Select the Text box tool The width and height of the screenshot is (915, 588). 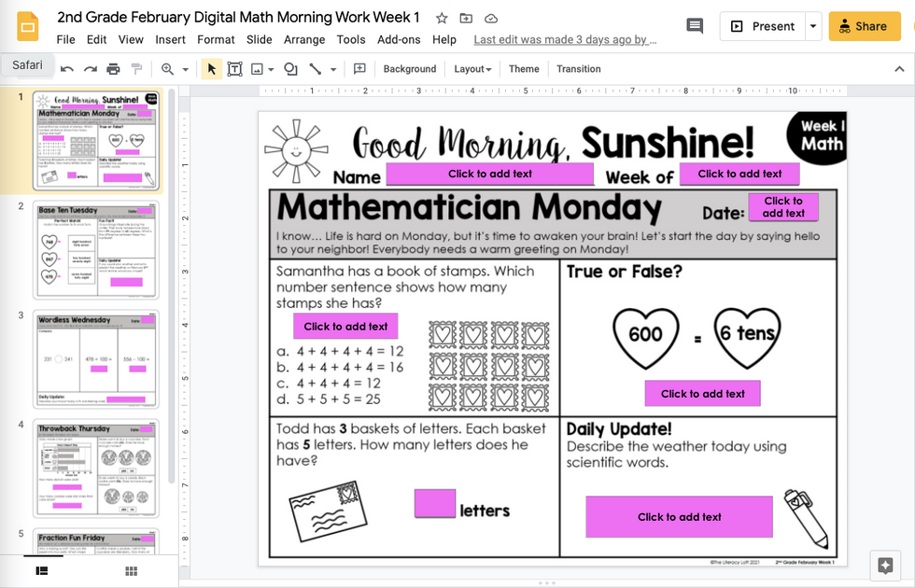tap(234, 68)
